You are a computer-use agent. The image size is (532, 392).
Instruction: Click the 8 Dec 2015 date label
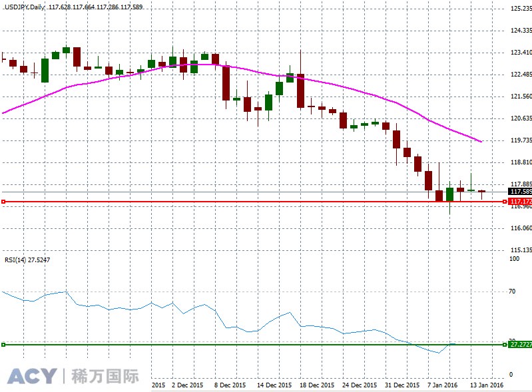click(x=230, y=385)
